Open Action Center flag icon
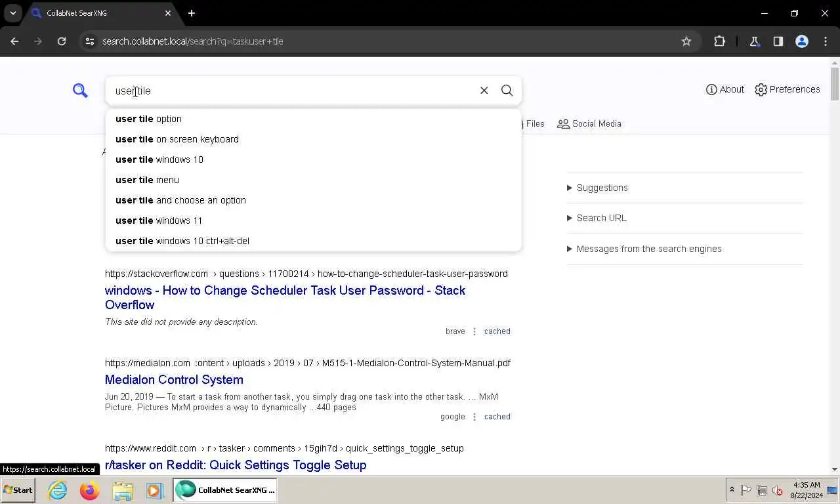840x504 pixels. [746, 490]
